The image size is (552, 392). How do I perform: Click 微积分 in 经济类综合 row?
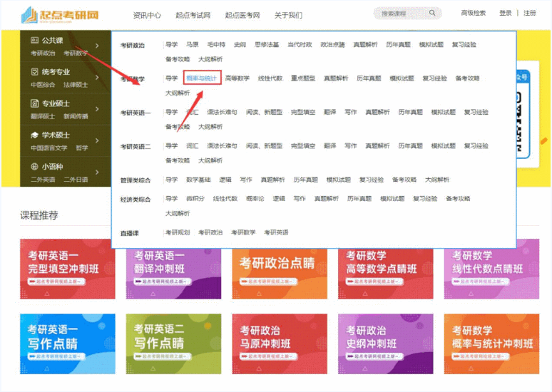[195, 199]
